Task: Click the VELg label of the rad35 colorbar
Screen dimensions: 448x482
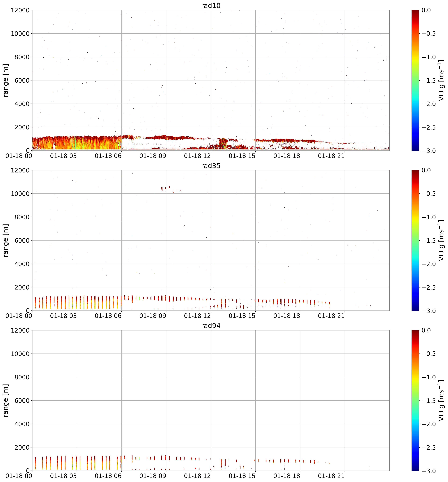Action: [441, 241]
